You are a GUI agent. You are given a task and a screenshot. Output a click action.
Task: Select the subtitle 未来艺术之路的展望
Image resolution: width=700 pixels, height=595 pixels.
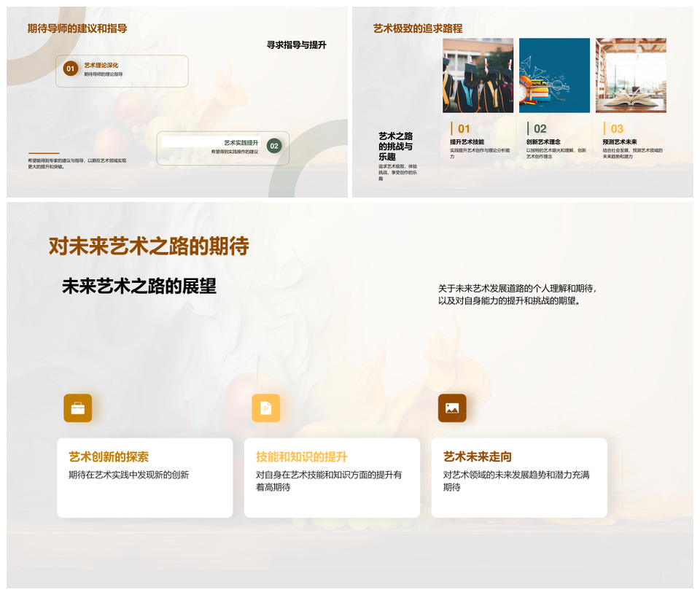tap(139, 286)
